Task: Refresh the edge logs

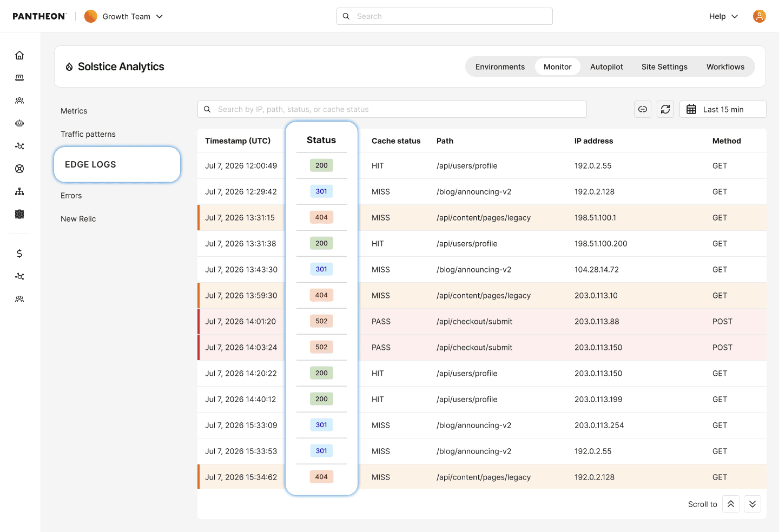Action: point(665,109)
